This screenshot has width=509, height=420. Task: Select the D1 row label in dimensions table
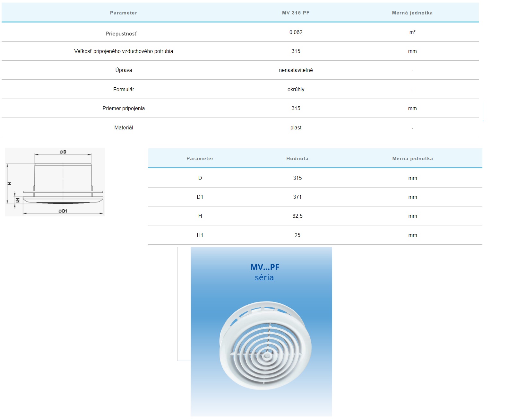tap(200, 197)
